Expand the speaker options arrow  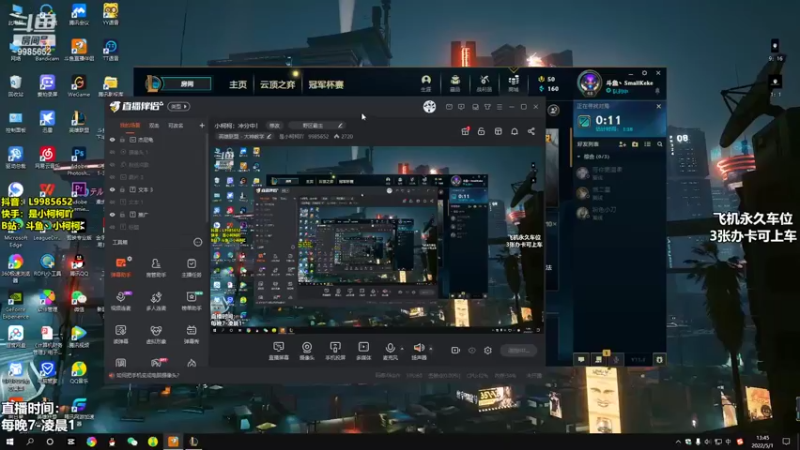(x=431, y=349)
